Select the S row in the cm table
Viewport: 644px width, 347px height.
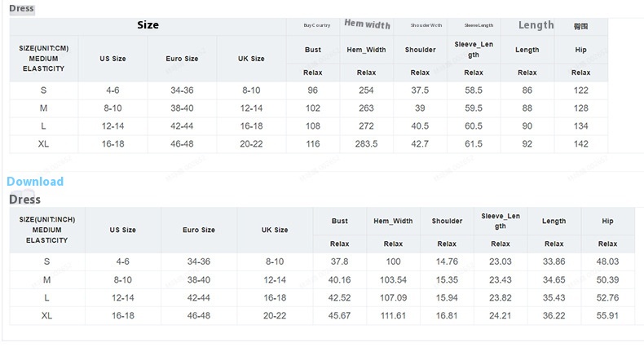click(x=43, y=90)
